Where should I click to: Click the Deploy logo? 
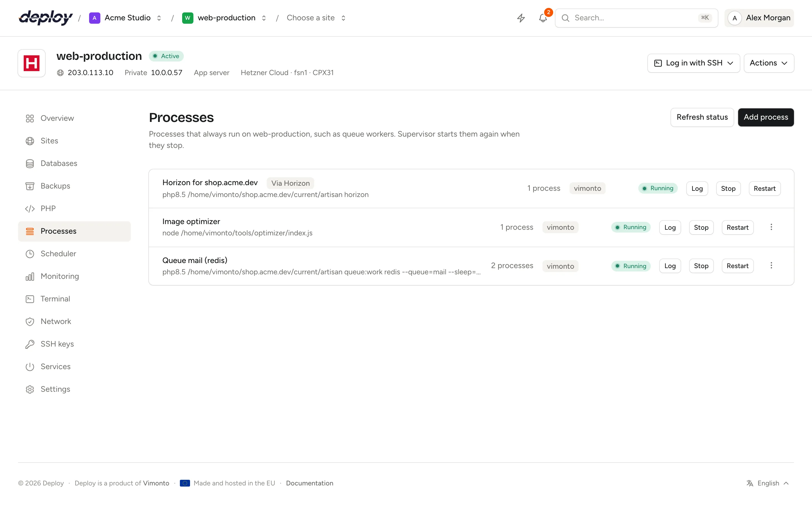tap(46, 17)
